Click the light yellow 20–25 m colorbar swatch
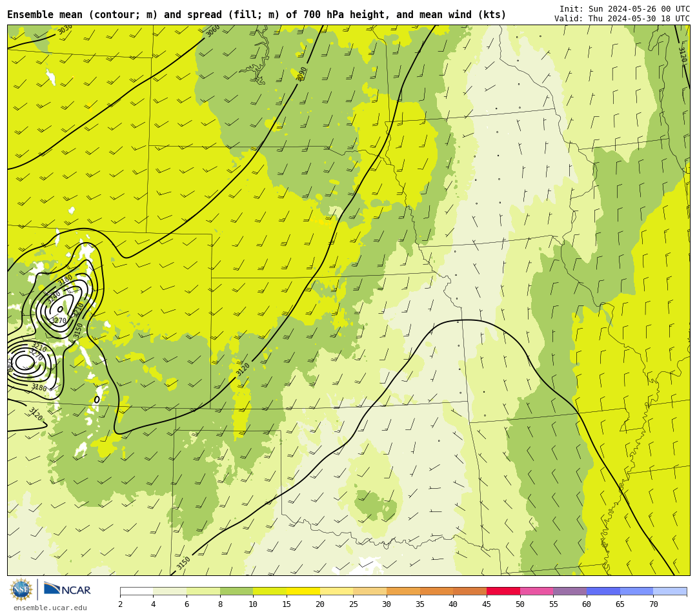The image size is (697, 616). 336,591
